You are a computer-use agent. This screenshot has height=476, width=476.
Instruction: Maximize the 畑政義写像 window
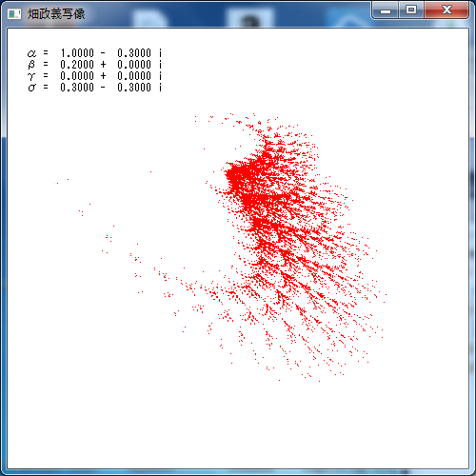click(411, 10)
